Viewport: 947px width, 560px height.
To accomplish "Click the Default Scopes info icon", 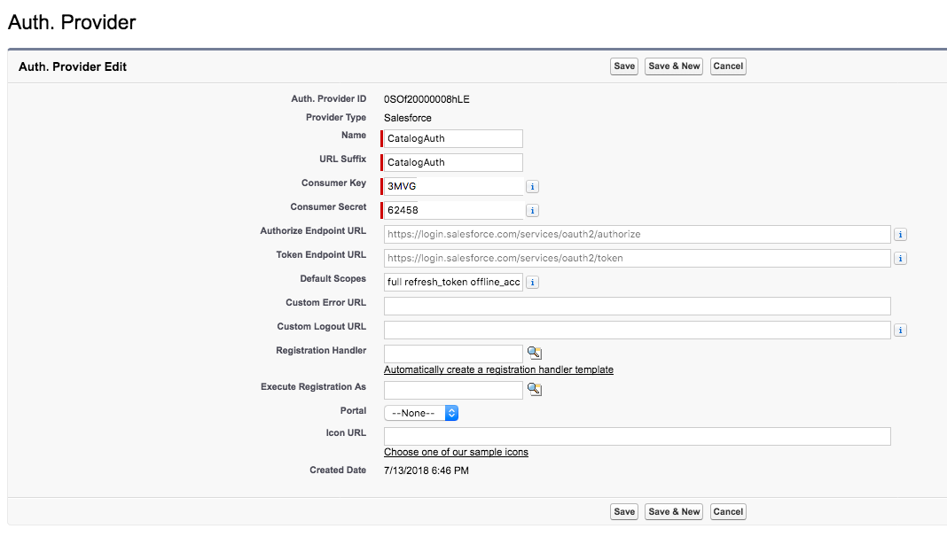I will pyautogui.click(x=532, y=283).
